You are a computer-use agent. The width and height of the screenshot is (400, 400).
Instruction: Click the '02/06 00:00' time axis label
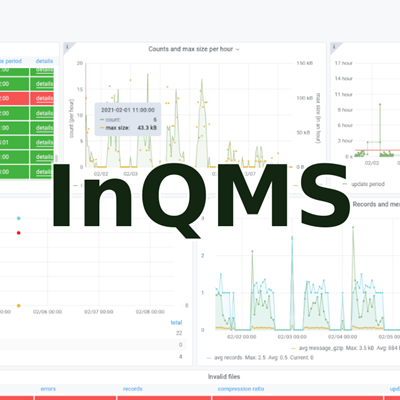pos(47,312)
